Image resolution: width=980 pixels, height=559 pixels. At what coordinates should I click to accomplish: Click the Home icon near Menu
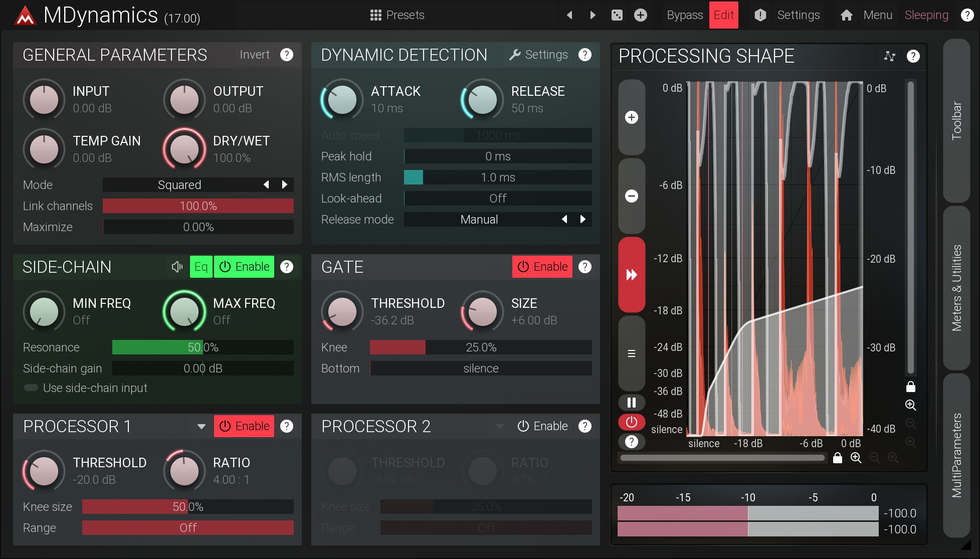[846, 15]
